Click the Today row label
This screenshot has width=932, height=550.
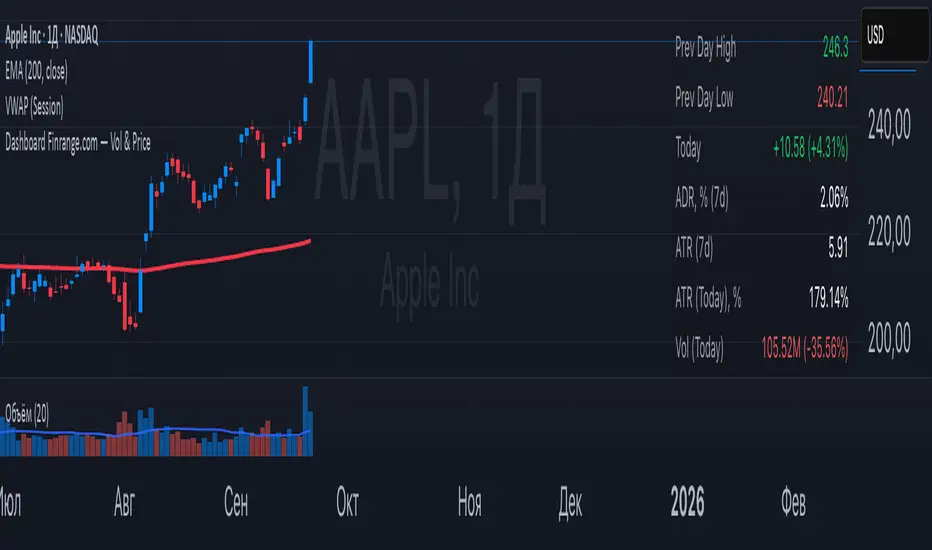tap(688, 147)
